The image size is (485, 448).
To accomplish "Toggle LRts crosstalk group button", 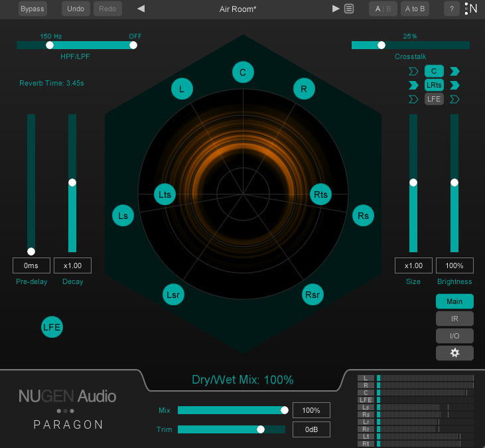I will [x=434, y=85].
